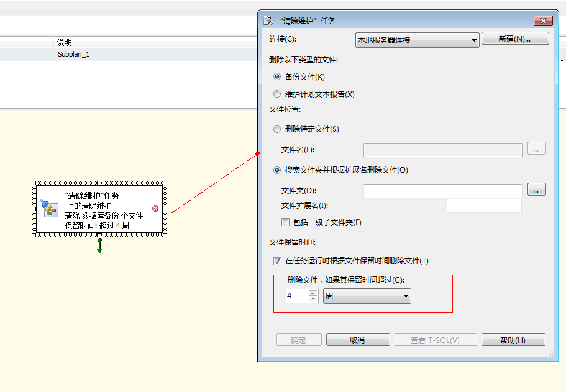566x392 pixels.
Task: Click the 说明 column header
Action: (155, 42)
